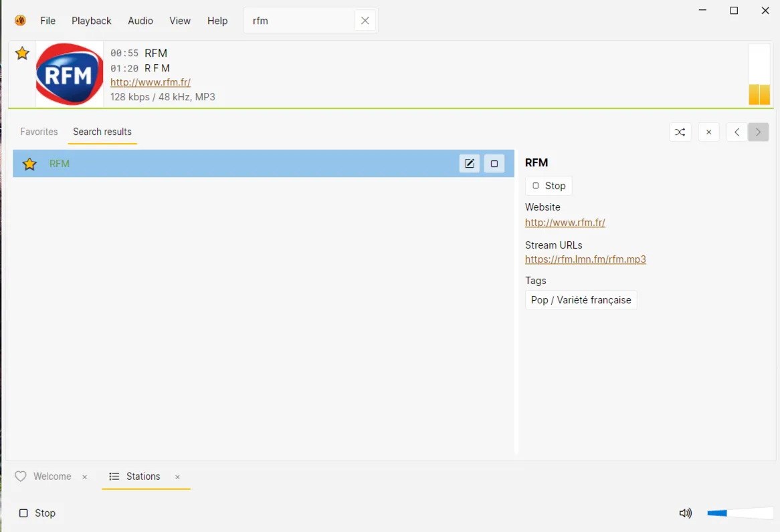
Task: Select the Pop / Variété française tag
Action: point(581,300)
